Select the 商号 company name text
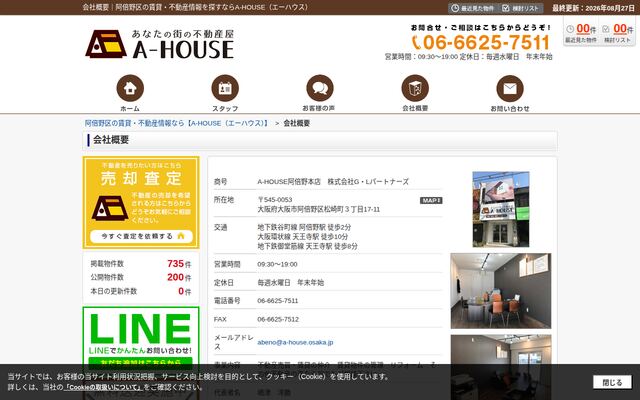This screenshot has height=400, width=640. [333, 182]
